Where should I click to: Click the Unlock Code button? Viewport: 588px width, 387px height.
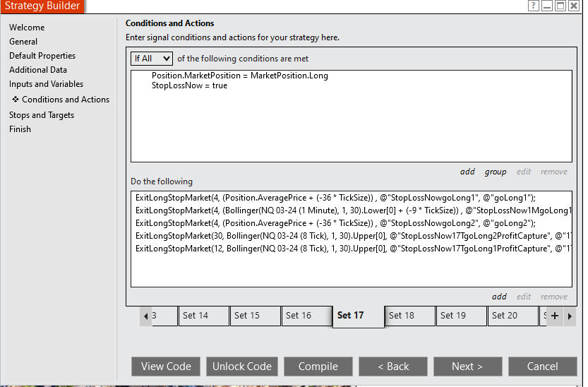click(242, 367)
